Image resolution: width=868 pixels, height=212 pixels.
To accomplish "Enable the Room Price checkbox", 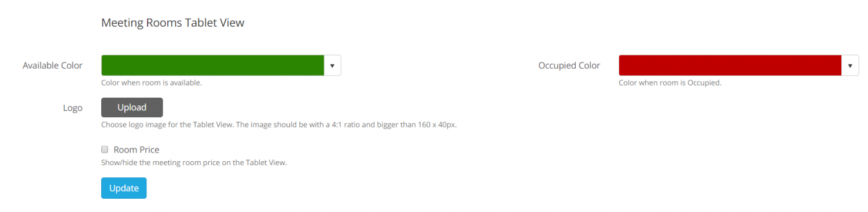I will coord(105,149).
